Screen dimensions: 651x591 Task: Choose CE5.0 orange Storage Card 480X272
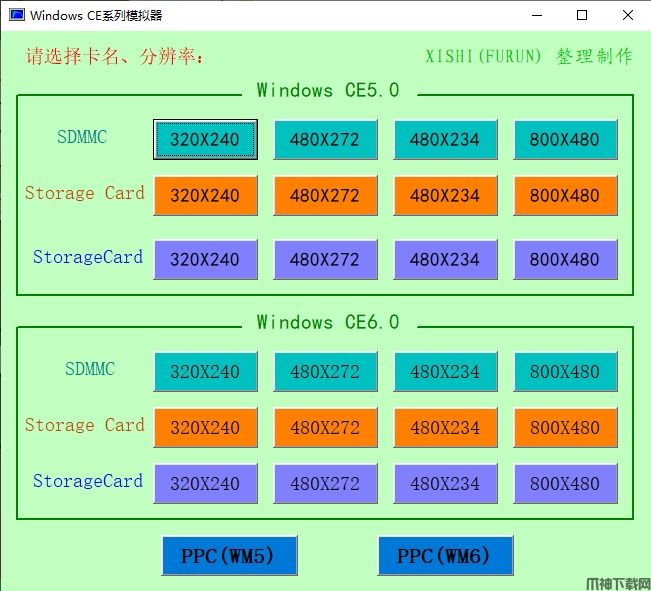325,195
